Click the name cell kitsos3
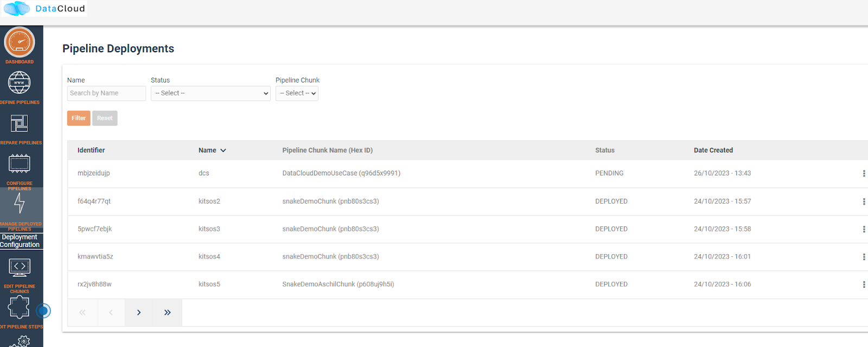 tap(209, 229)
